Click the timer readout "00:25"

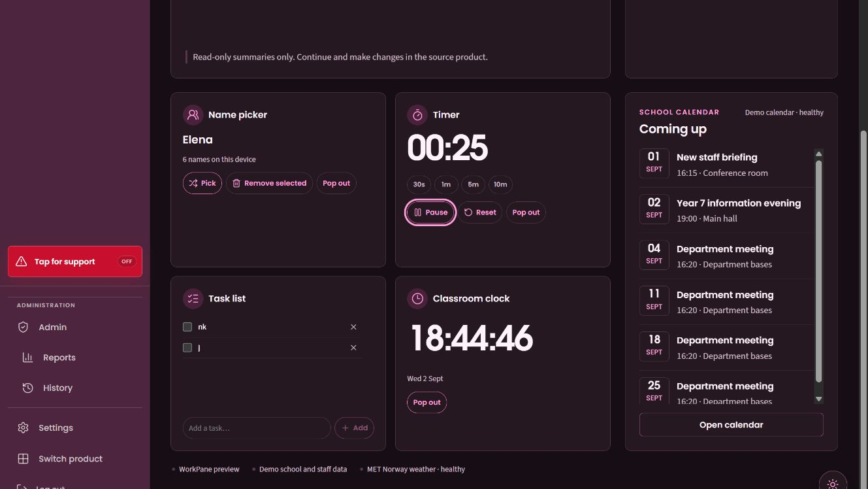click(x=447, y=148)
